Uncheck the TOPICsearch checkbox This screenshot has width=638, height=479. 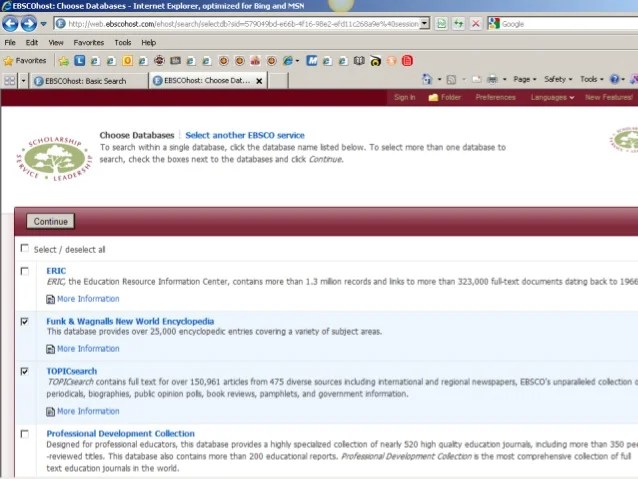(24, 371)
